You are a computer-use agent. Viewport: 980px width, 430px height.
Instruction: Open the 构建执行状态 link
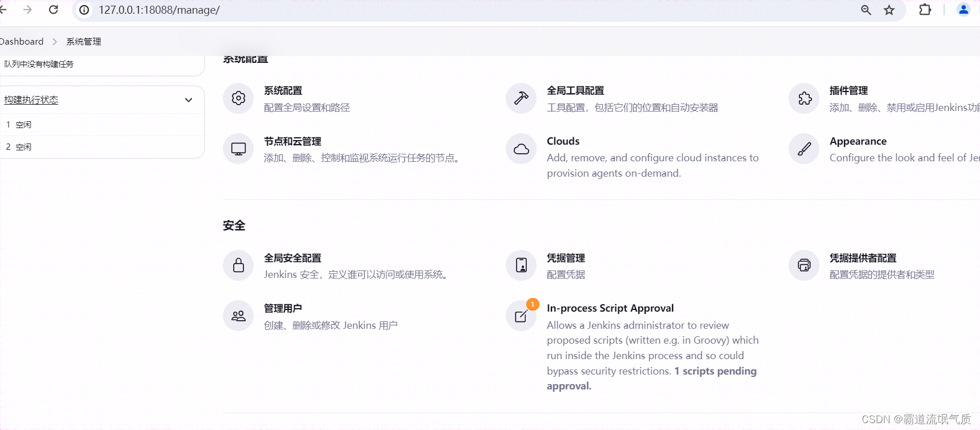[x=31, y=99]
